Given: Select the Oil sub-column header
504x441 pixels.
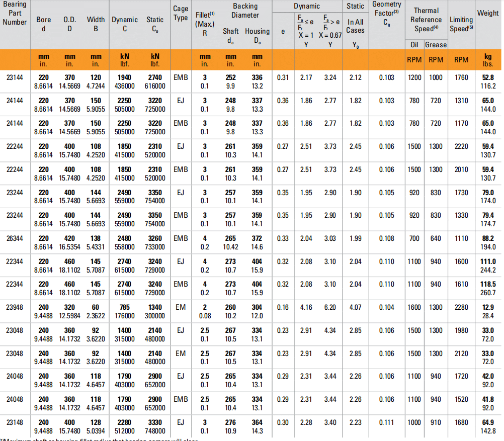Looking at the screenshot, I should [x=414, y=45].
